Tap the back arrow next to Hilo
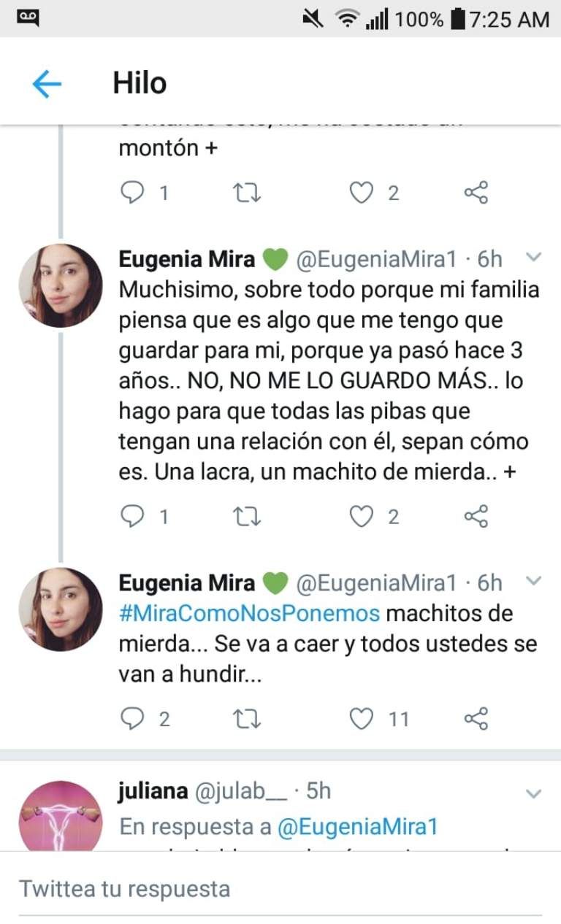Screen dimensions: 561x924 click(x=47, y=85)
